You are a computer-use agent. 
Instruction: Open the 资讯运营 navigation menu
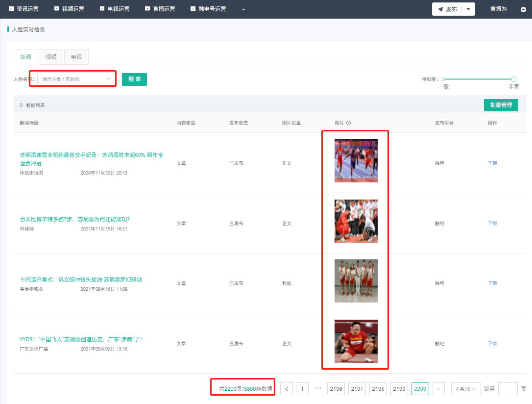(x=24, y=9)
